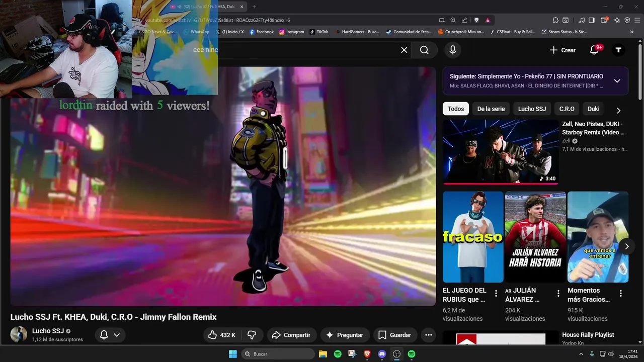Expand the Siguiente playlist panel chevron
Viewport: 644px width, 362px height.
point(617,81)
